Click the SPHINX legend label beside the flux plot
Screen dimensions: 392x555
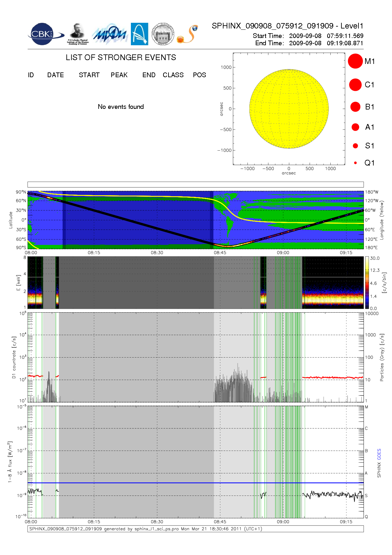point(379,470)
